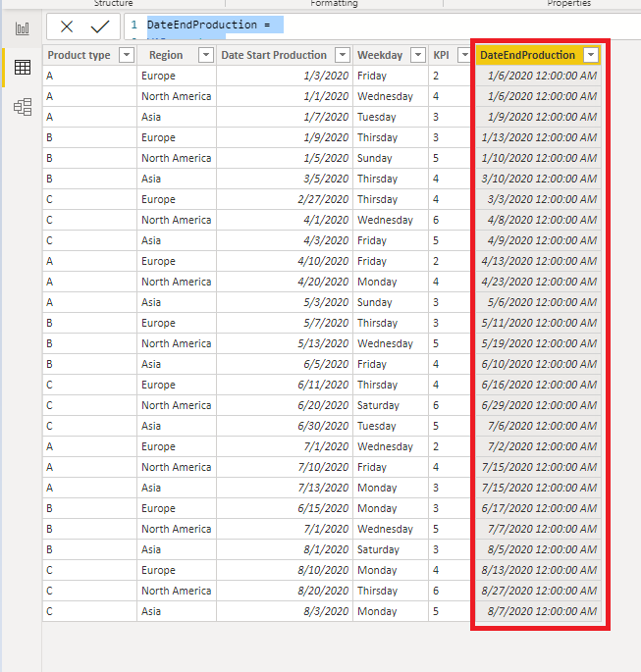This screenshot has height=672, width=641.
Task: Select the DateEndProduction column header
Action: click(527, 55)
